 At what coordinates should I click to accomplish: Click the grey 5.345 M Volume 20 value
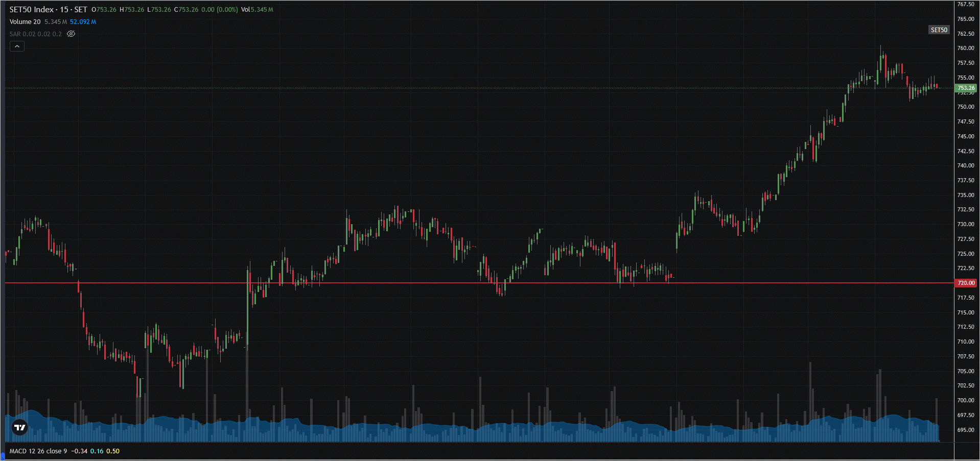click(56, 22)
